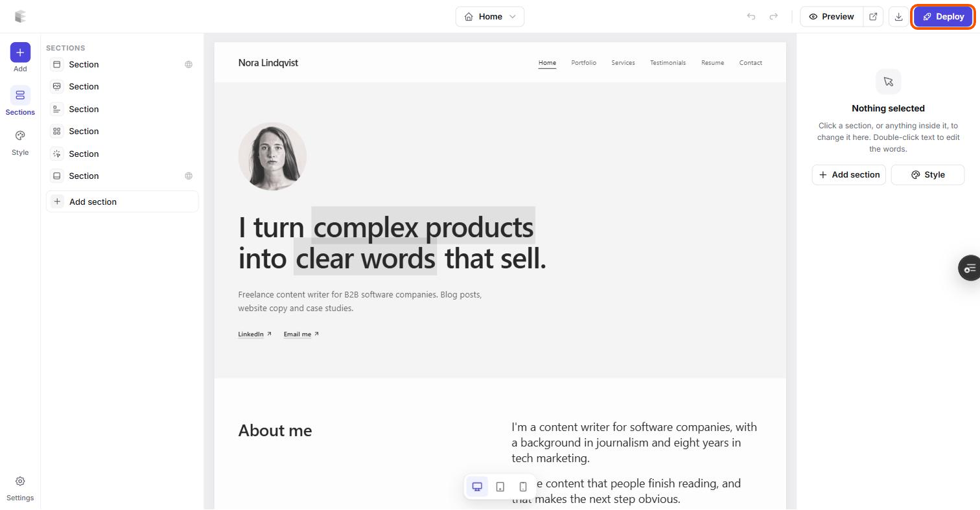Click the About me heading
The width and height of the screenshot is (980, 510).
(275, 431)
